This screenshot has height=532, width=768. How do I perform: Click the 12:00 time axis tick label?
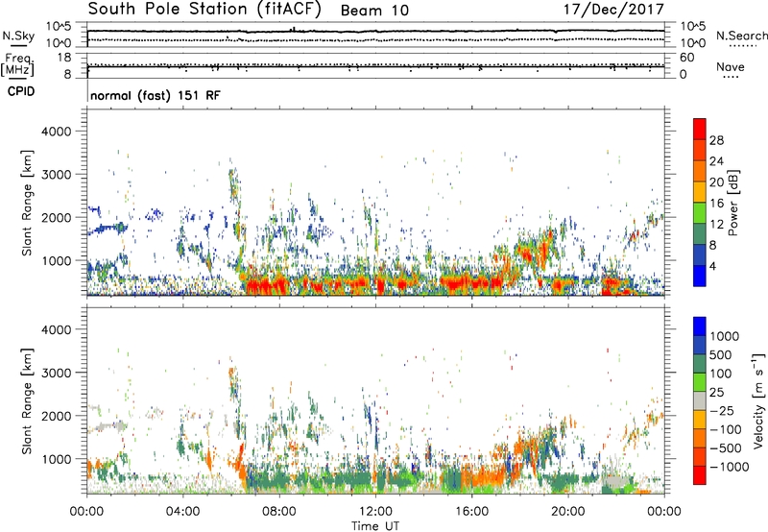pyautogui.click(x=375, y=512)
